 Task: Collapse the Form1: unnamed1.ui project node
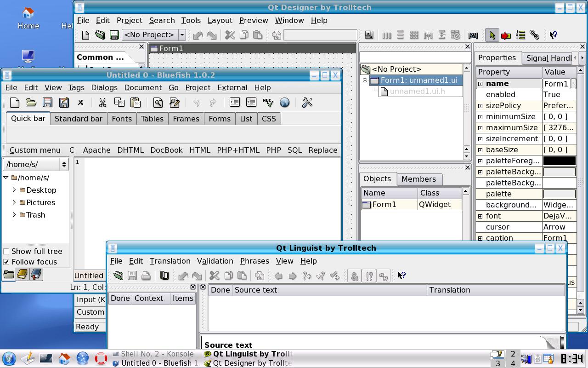[x=365, y=80]
